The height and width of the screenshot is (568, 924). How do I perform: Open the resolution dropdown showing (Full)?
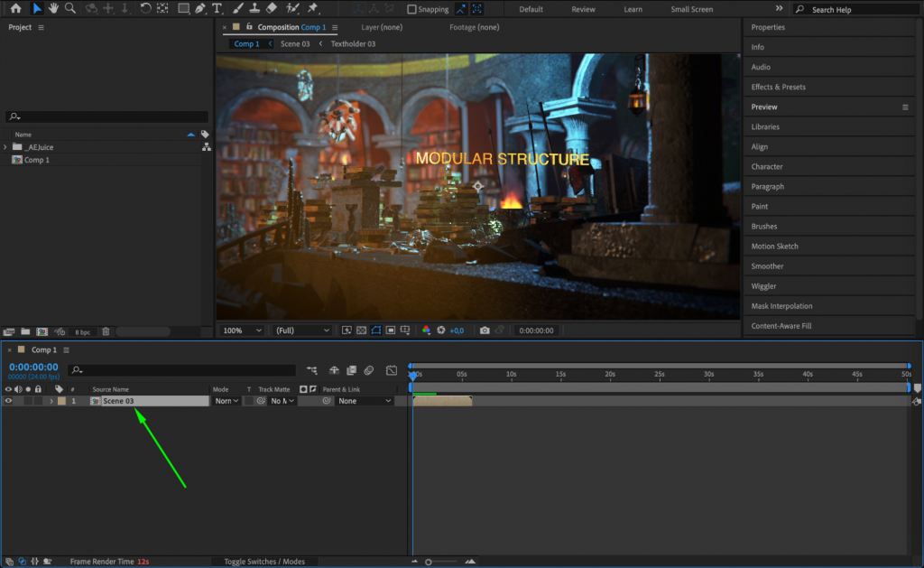point(300,330)
